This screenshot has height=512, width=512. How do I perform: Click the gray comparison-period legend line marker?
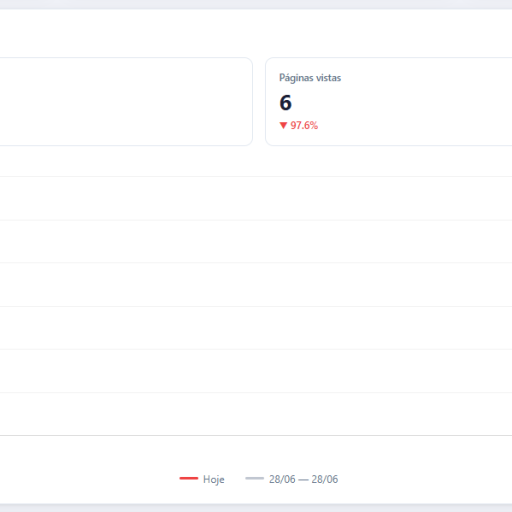coord(254,478)
